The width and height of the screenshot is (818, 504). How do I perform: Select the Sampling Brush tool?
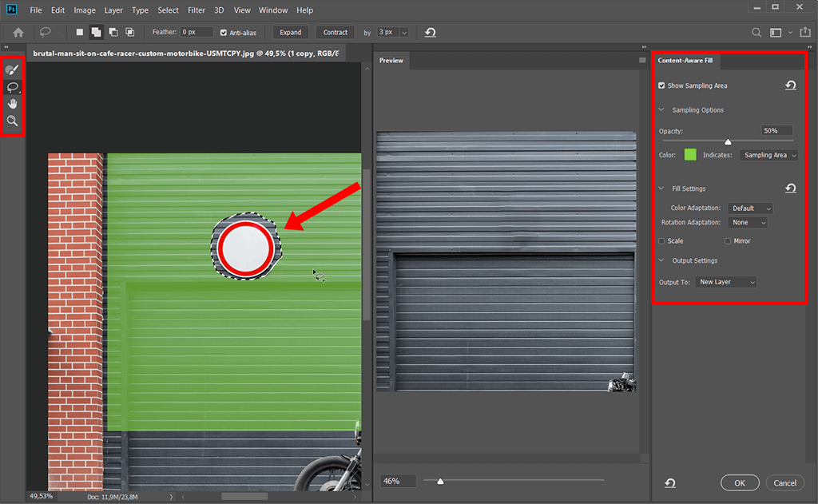(12, 70)
